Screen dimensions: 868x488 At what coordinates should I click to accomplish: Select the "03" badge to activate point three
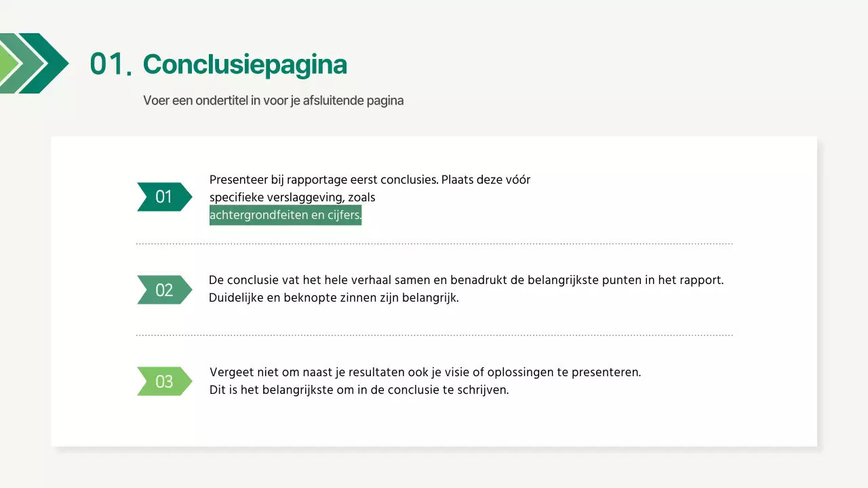(x=163, y=381)
